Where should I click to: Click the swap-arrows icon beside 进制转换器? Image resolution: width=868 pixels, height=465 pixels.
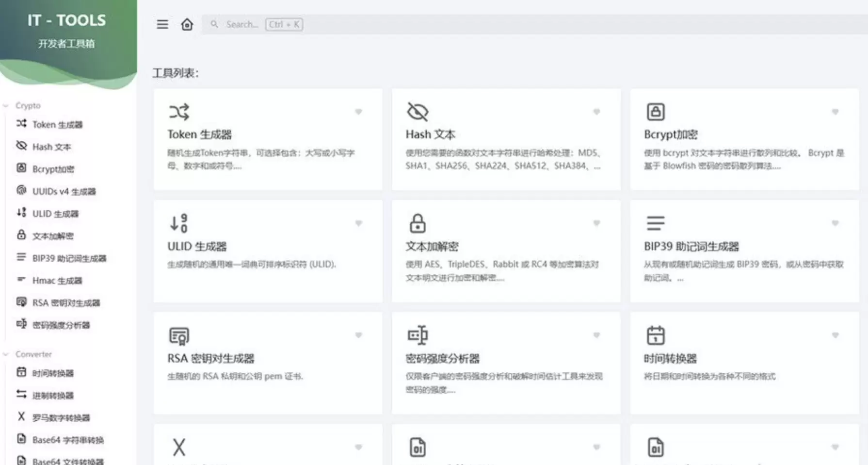tap(21, 394)
